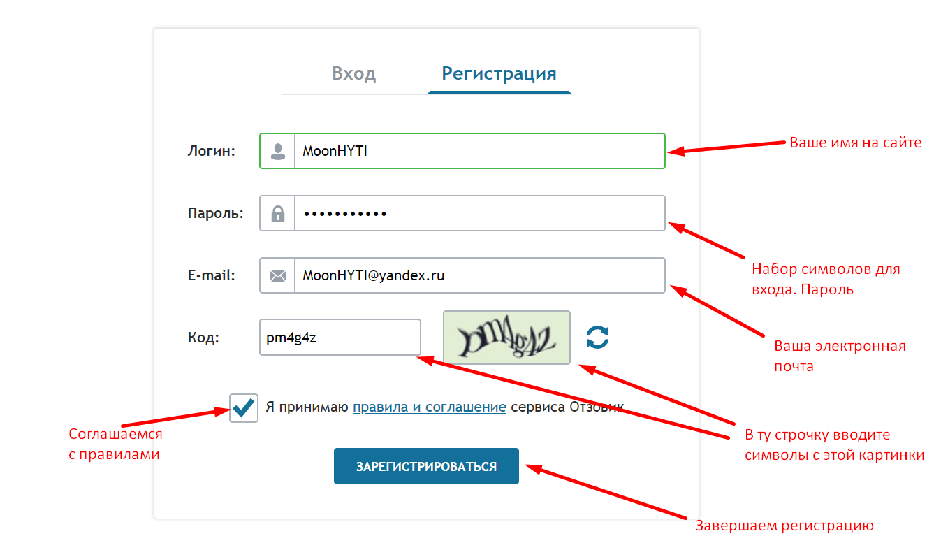Select the Регистрация tab
Screen dimensions: 927x550
pos(499,74)
